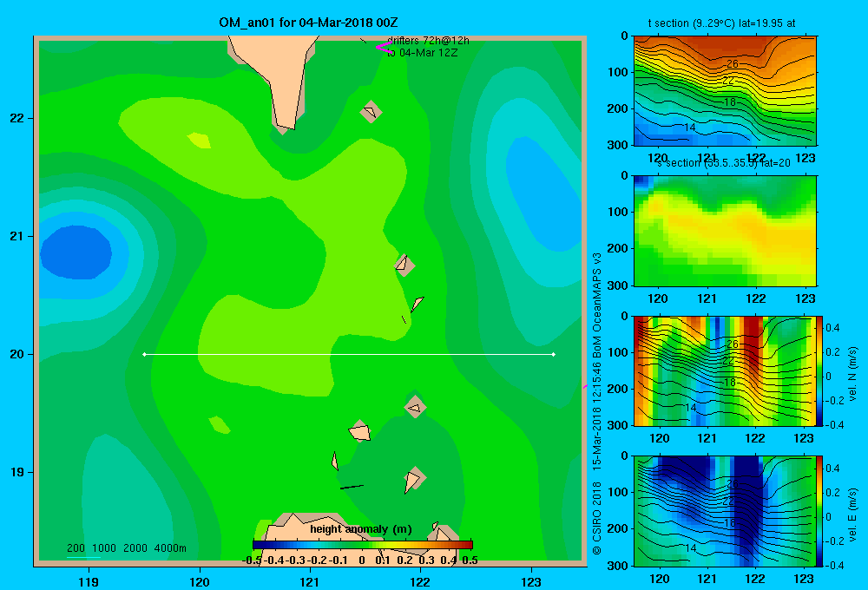Click the '0.5' maximum tick of the height anomaly colorbar
The image size is (868, 590).
coord(470,560)
